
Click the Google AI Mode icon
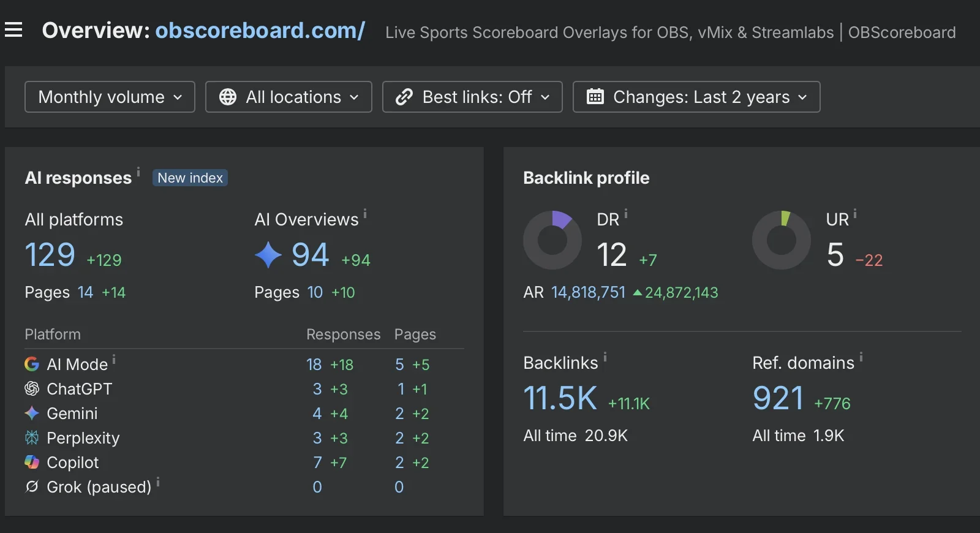click(x=32, y=365)
